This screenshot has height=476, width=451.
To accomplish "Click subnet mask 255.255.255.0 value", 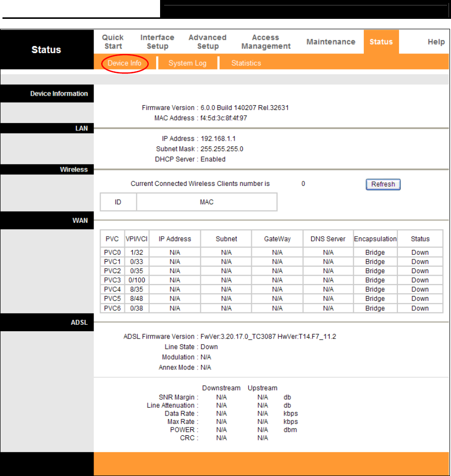I will point(222,149).
